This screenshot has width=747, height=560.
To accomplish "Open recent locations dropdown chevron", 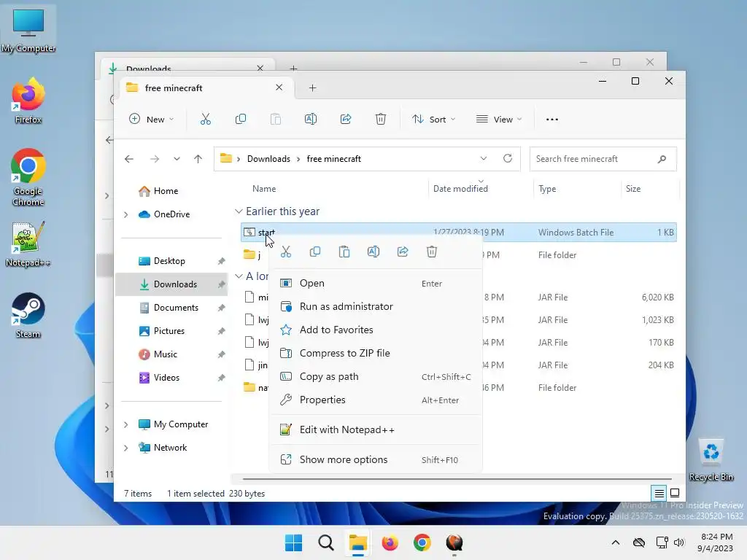I will (177, 159).
